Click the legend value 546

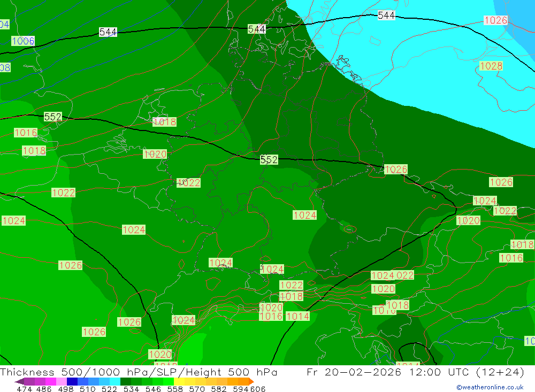153,389
